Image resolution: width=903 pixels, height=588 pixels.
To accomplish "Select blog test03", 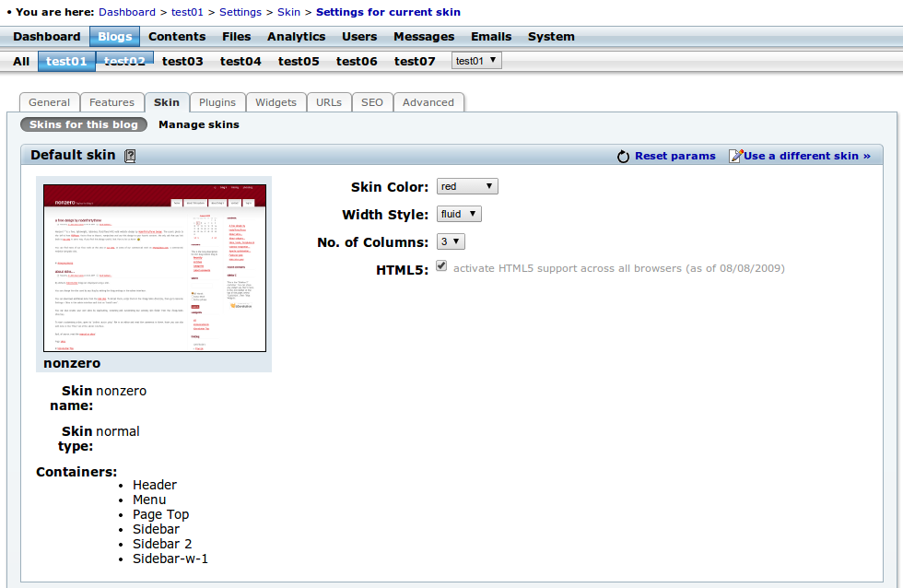I will tap(182, 61).
